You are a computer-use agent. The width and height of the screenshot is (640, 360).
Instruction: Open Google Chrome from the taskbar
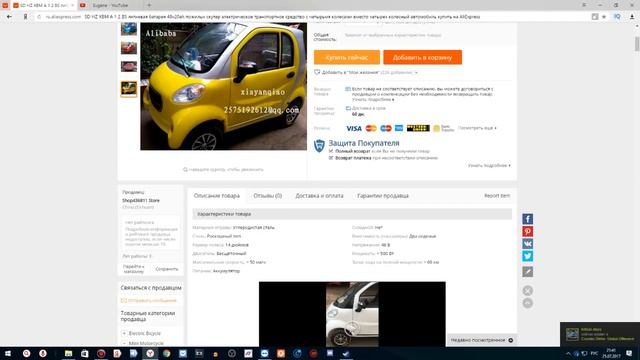click(167, 353)
